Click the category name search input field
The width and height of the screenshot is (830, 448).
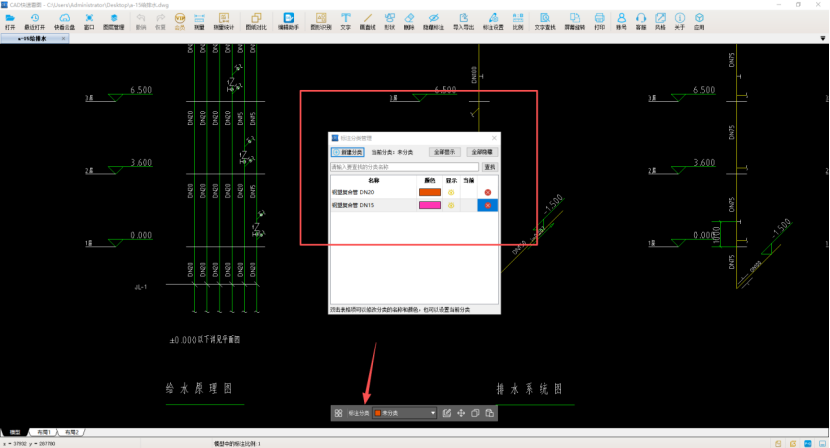point(405,167)
